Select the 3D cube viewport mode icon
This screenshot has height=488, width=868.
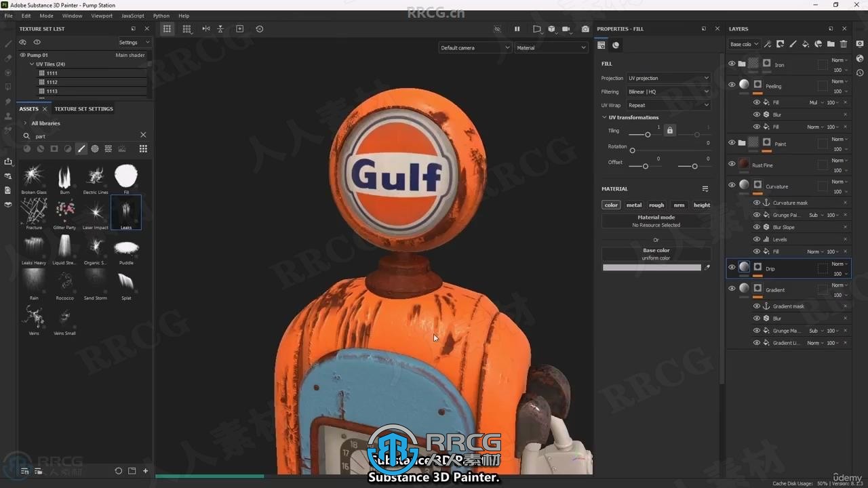pos(551,29)
